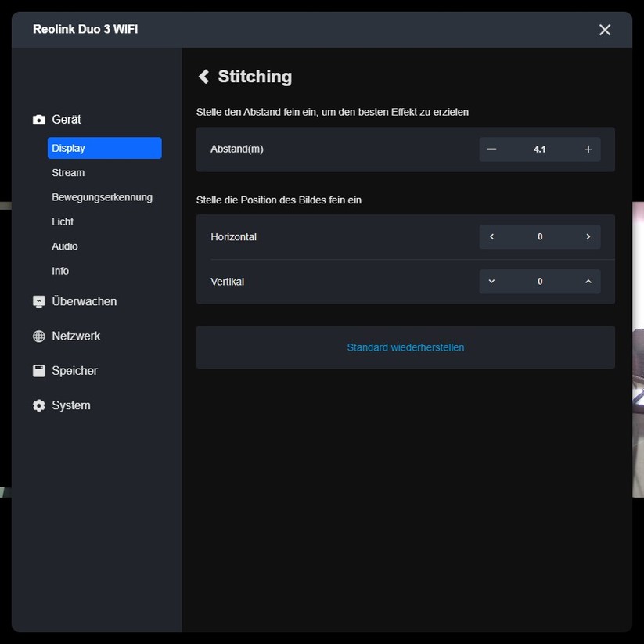Screen dimensions: 644x644
Task: Click Standard wiederherstellen to restore defaults
Action: 405,347
